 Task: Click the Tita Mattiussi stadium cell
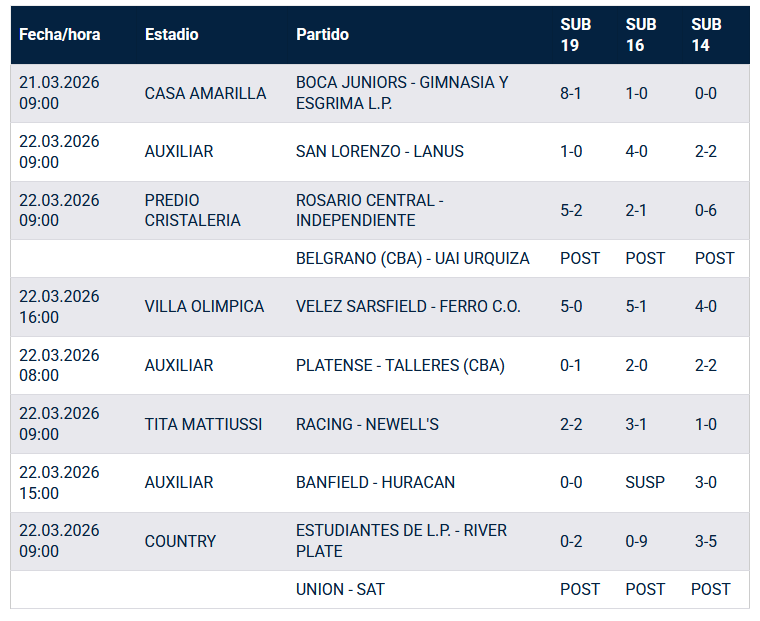tap(203, 424)
